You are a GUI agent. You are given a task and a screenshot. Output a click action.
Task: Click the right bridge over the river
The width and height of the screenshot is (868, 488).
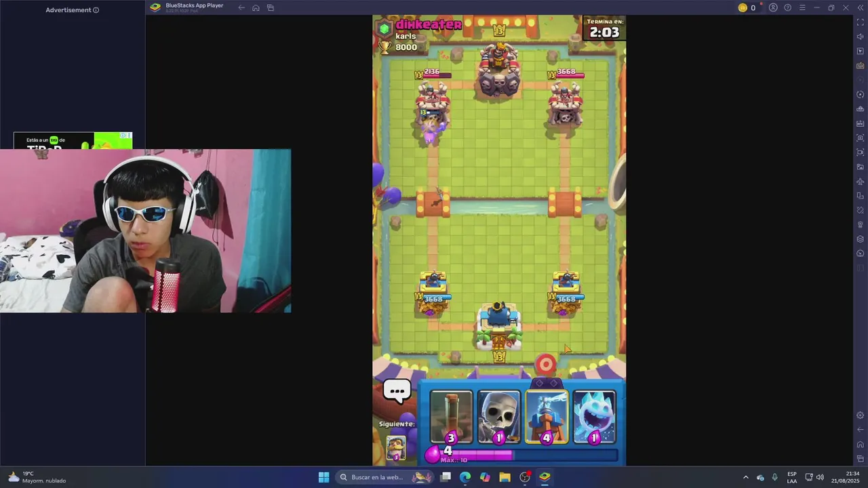point(565,203)
